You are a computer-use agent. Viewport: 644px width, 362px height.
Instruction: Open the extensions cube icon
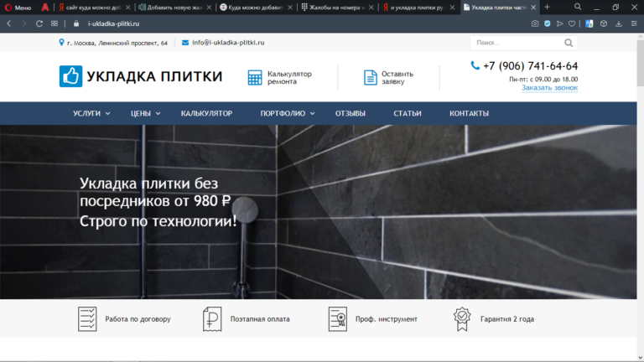click(604, 23)
